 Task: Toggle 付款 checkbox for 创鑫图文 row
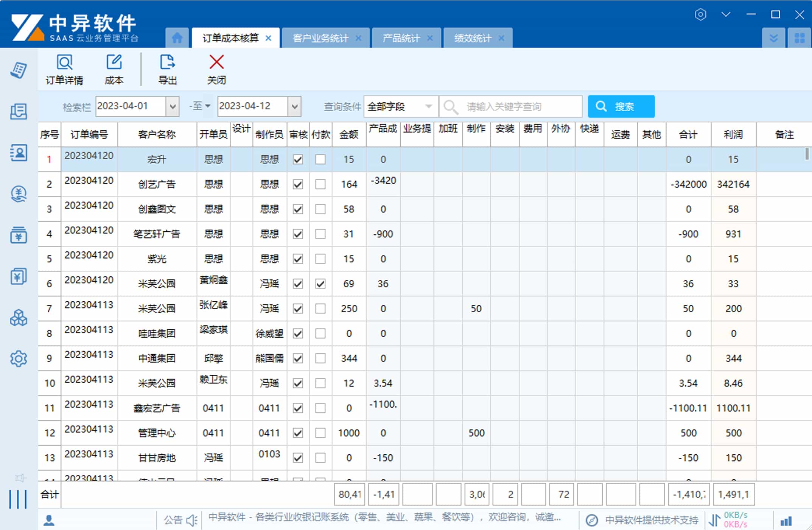point(320,209)
